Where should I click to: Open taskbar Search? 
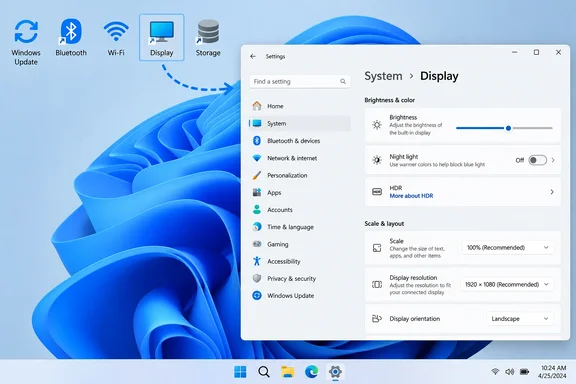pyautogui.click(x=264, y=372)
